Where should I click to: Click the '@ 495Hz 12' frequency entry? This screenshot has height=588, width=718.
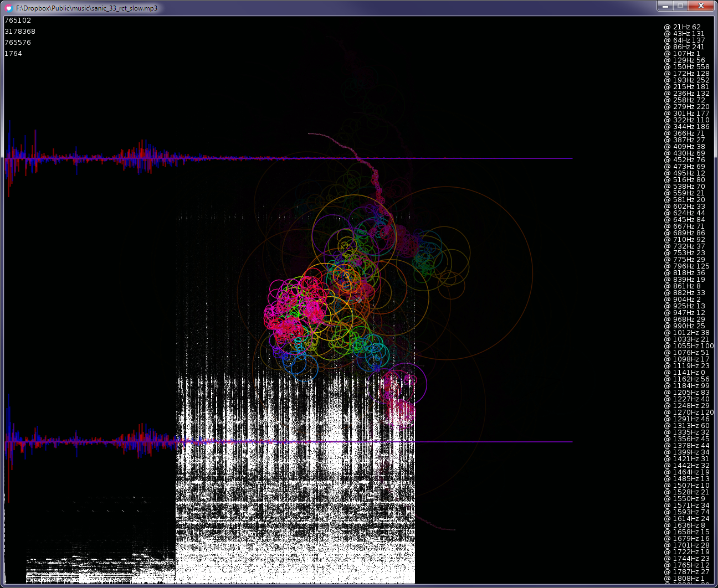[x=685, y=173]
